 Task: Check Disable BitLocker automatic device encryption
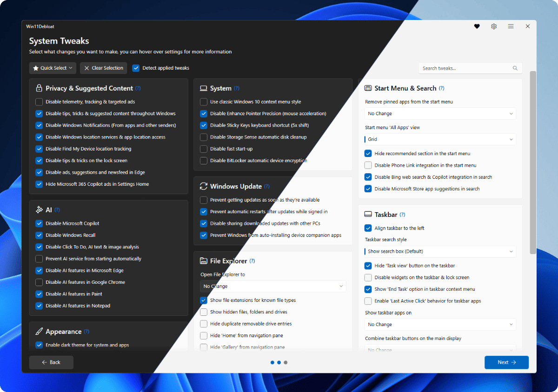click(x=204, y=161)
